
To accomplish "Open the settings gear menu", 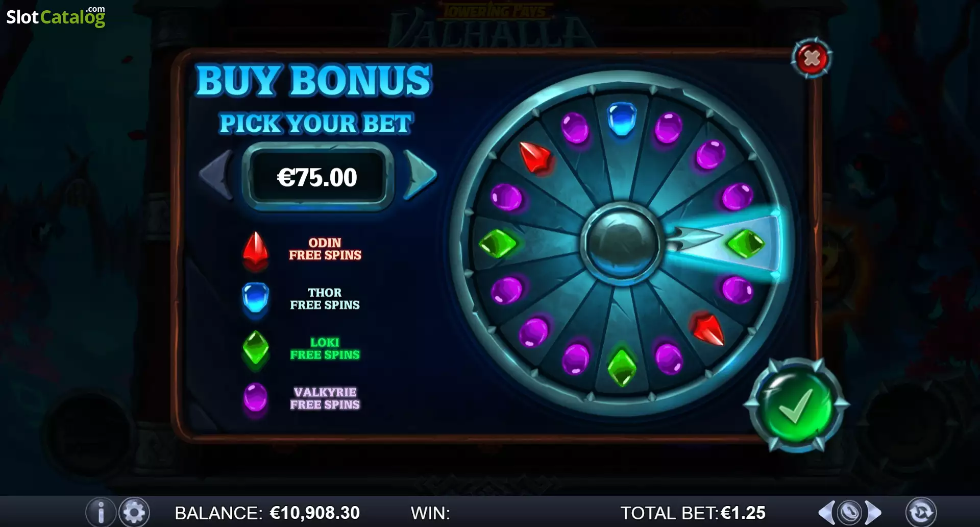I will tap(134, 512).
